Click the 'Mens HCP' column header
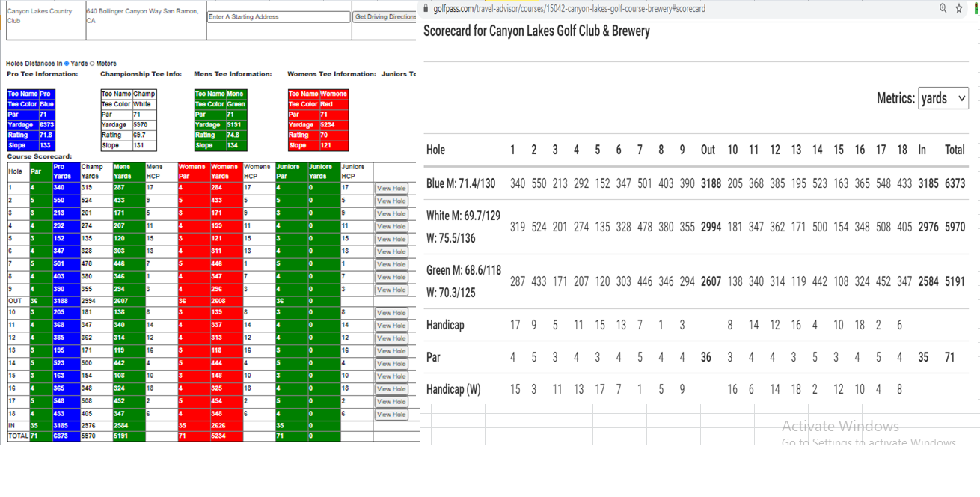Viewport: 980px width, 497px height. tap(161, 171)
